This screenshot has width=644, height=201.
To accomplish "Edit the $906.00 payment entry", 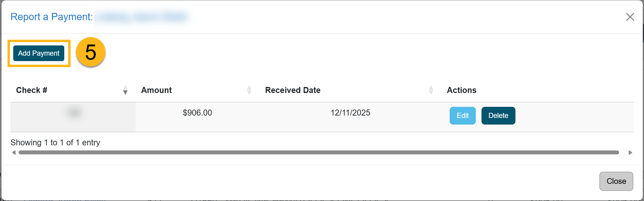I will point(462,116).
